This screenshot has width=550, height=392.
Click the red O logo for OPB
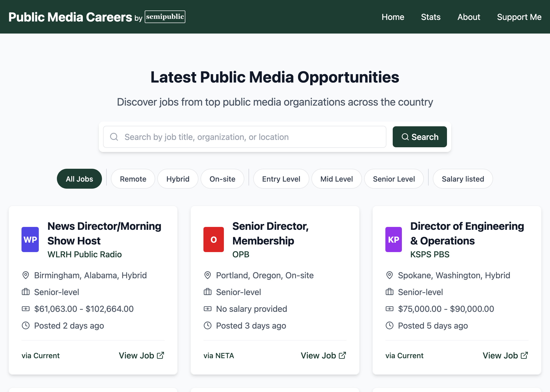click(213, 239)
